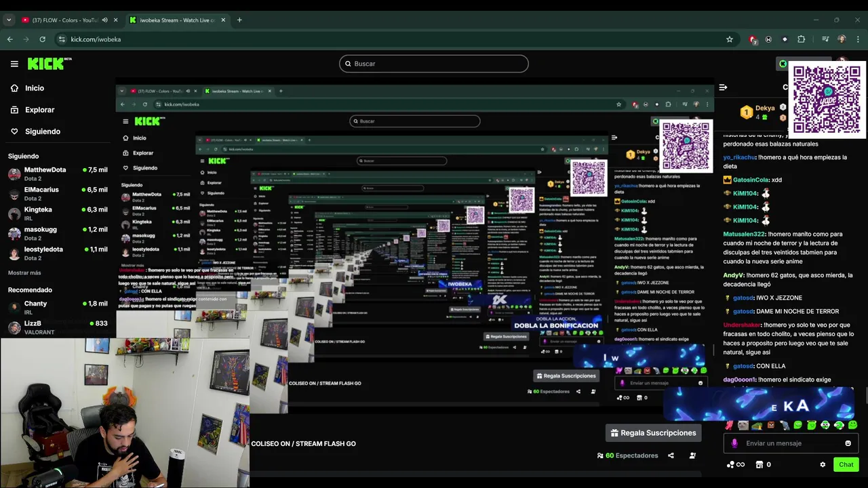Open the Chrome three-dot menu
Viewport: 868px width, 488px height.
[x=858, y=39]
